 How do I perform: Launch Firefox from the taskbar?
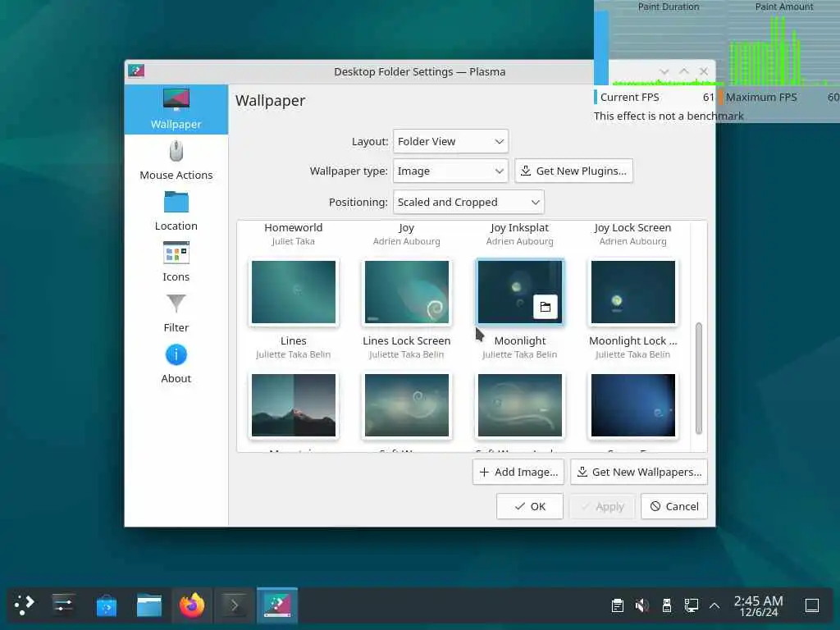point(192,605)
